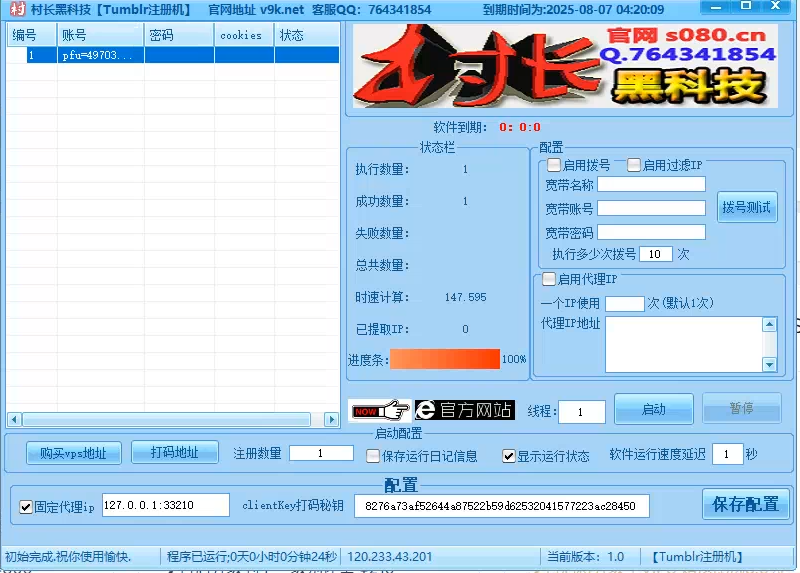
Task: Click the fixed proxy 127.0.0.1:33210 field
Action: tap(166, 505)
